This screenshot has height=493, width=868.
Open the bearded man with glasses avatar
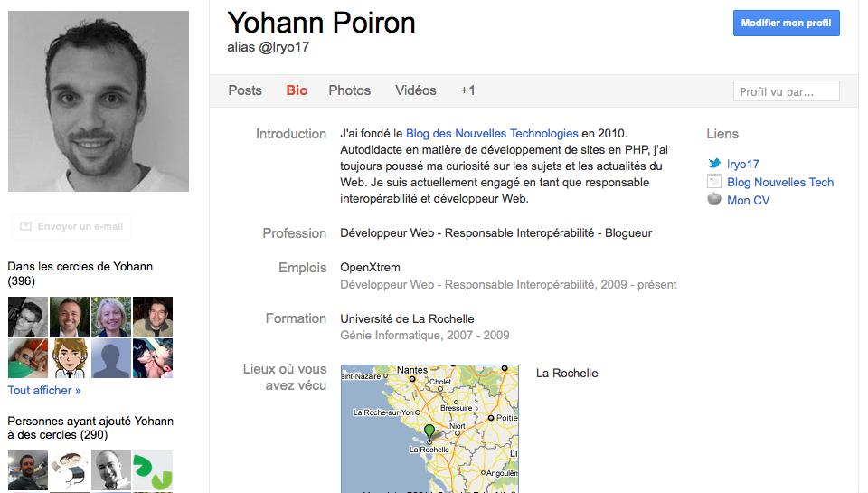tap(153, 317)
